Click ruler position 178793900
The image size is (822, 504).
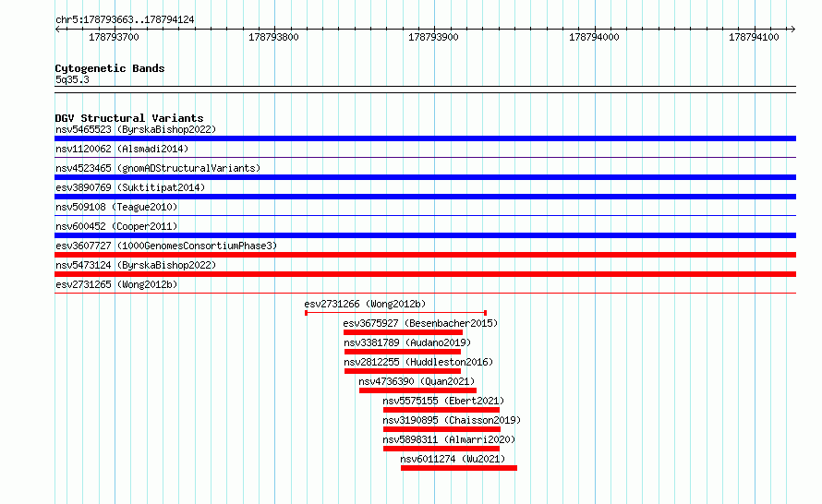(x=433, y=37)
